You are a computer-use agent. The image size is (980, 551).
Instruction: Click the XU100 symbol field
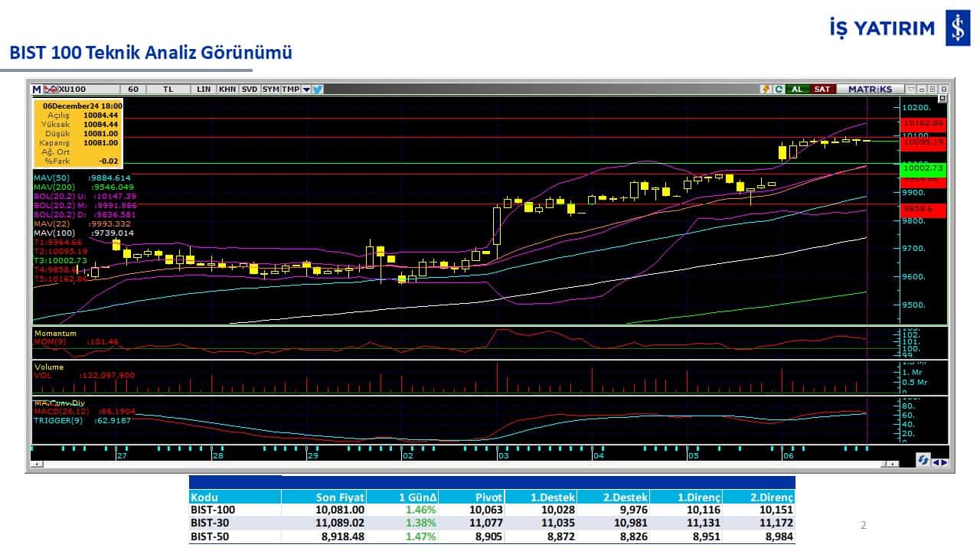(89, 89)
